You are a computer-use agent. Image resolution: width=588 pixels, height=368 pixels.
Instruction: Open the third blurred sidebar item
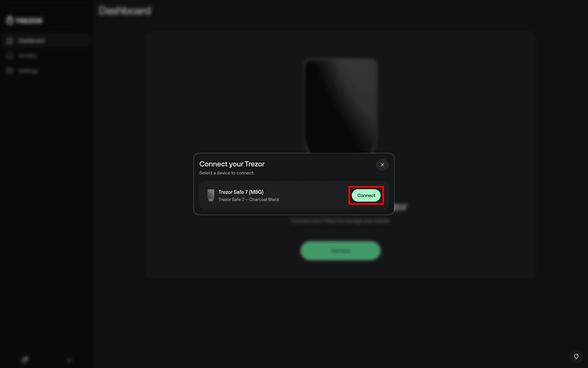click(46, 71)
